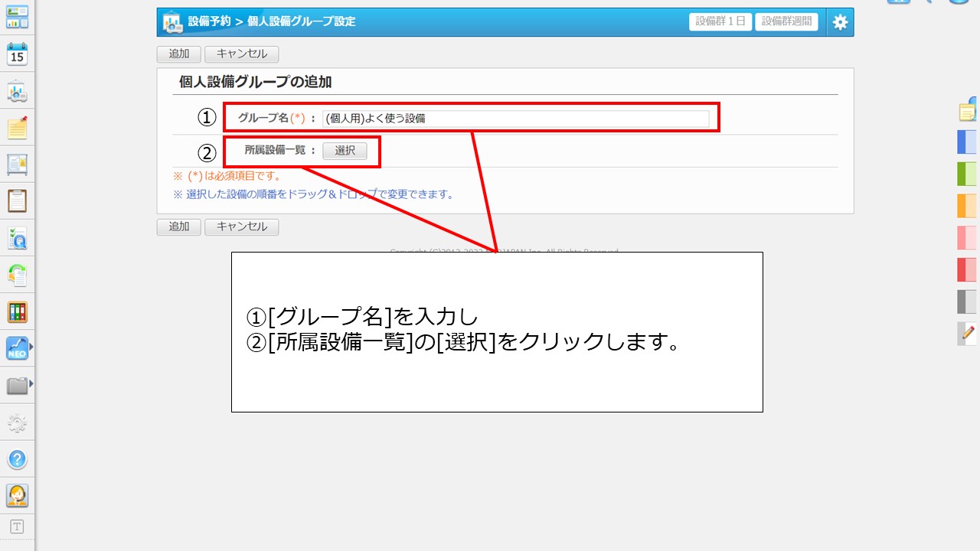This screenshot has height=551, width=980.
Task: Switch to 設備群１日 view
Action: click(x=720, y=21)
